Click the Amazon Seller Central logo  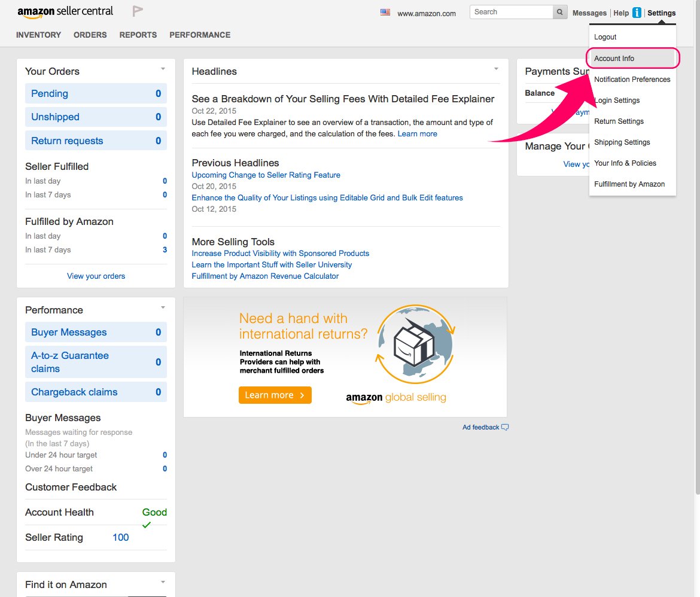point(65,11)
